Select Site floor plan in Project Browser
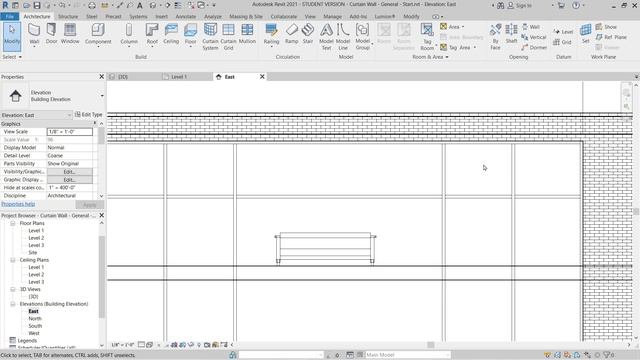This screenshot has width=640, height=360. pyautogui.click(x=33, y=253)
